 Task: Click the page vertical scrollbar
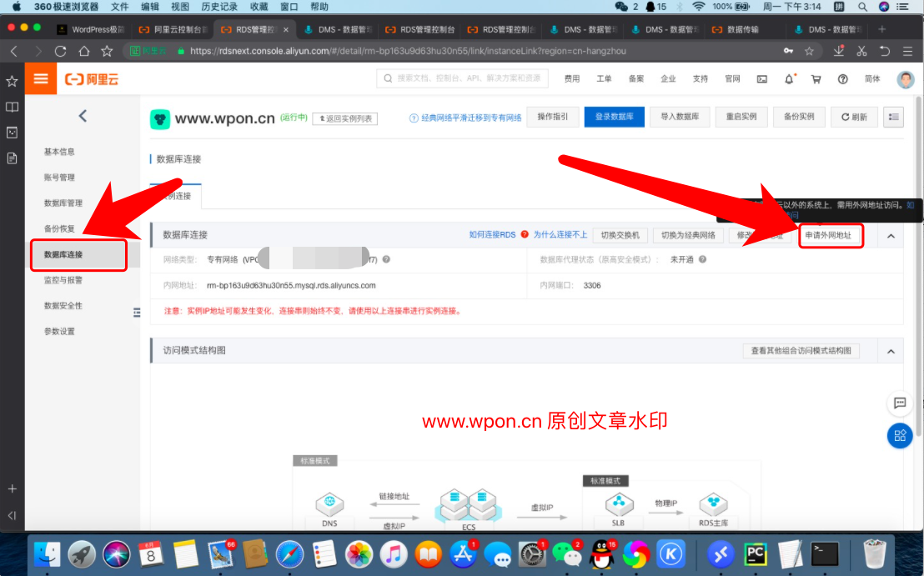pyautogui.click(x=919, y=265)
